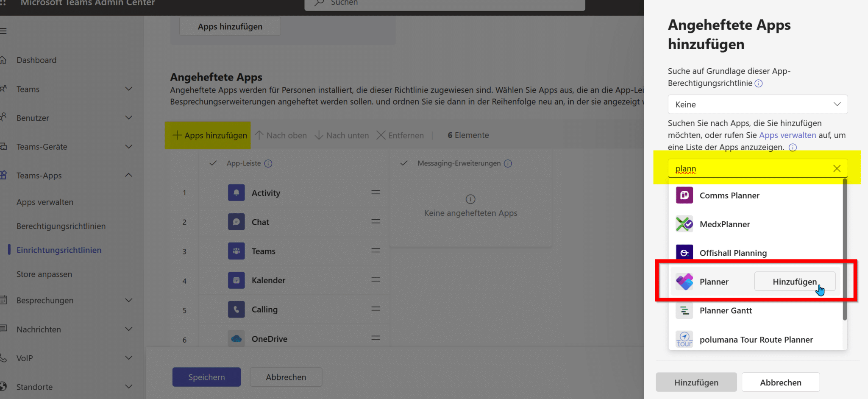Open the Apps verwalten link
The width and height of the screenshot is (868, 399).
coord(787,135)
